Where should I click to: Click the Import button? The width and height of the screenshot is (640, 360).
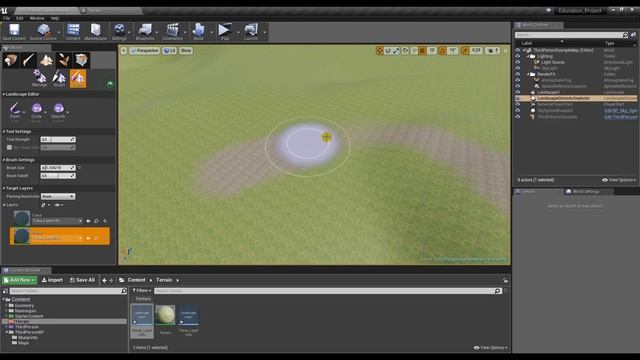52,280
